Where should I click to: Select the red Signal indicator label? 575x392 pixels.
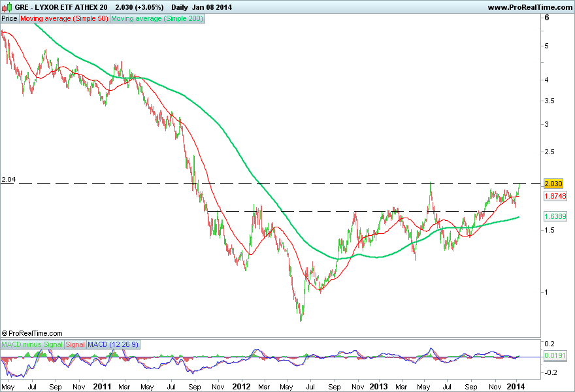pyautogui.click(x=75, y=344)
